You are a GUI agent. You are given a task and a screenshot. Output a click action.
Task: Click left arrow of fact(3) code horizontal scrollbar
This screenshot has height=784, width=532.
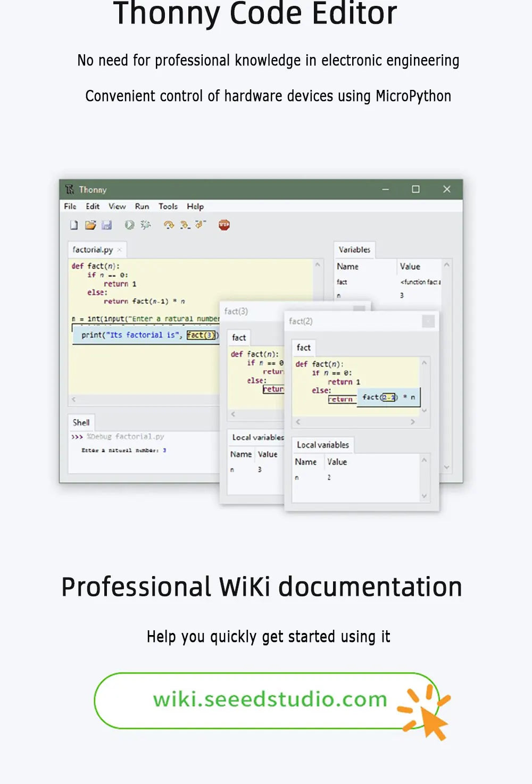(x=233, y=414)
